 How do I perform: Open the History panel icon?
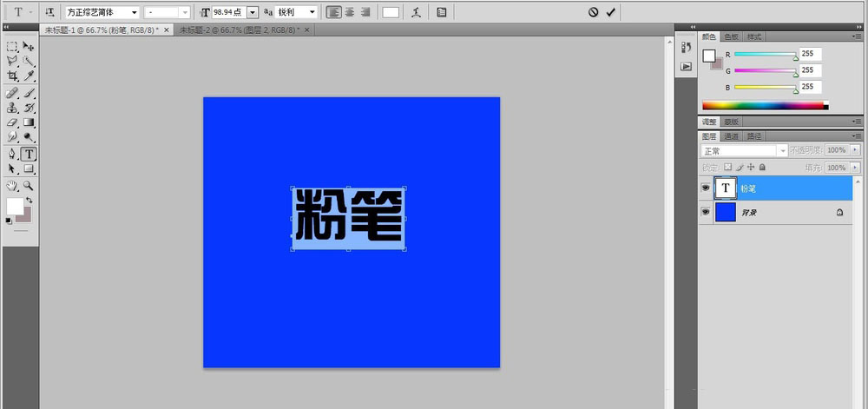687,48
